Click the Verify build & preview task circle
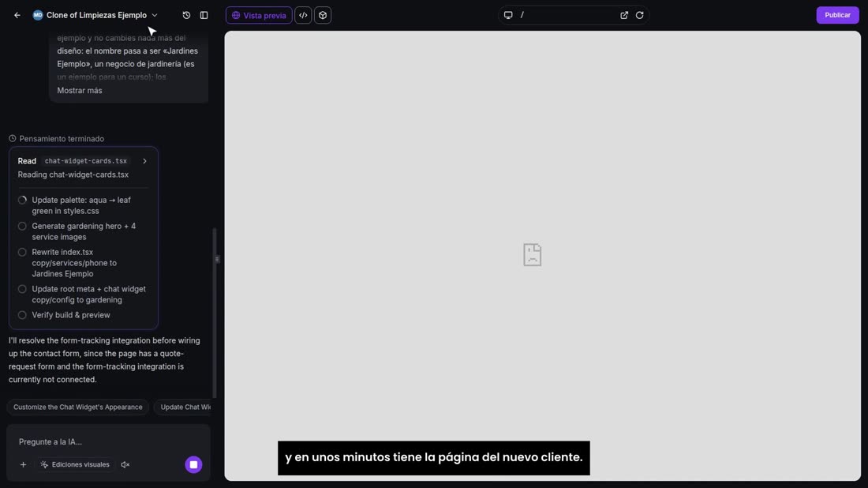 pyautogui.click(x=22, y=315)
